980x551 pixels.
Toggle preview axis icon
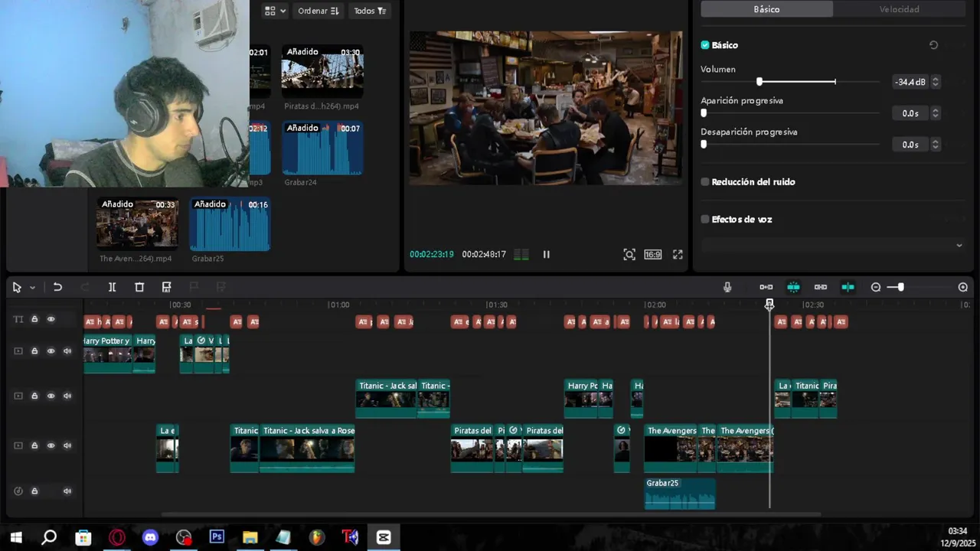coord(848,288)
